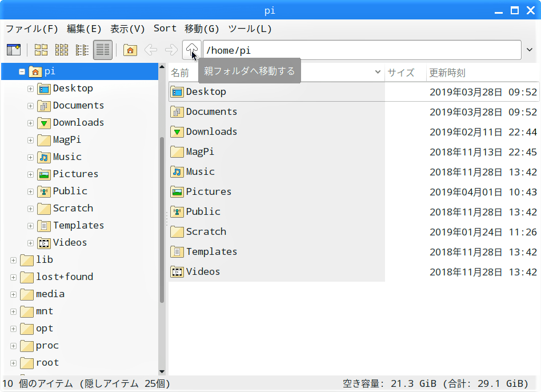Viewport: 541px width, 392px height.
Task: Click date 2019年01月24日 11:26
Action: [483, 232]
